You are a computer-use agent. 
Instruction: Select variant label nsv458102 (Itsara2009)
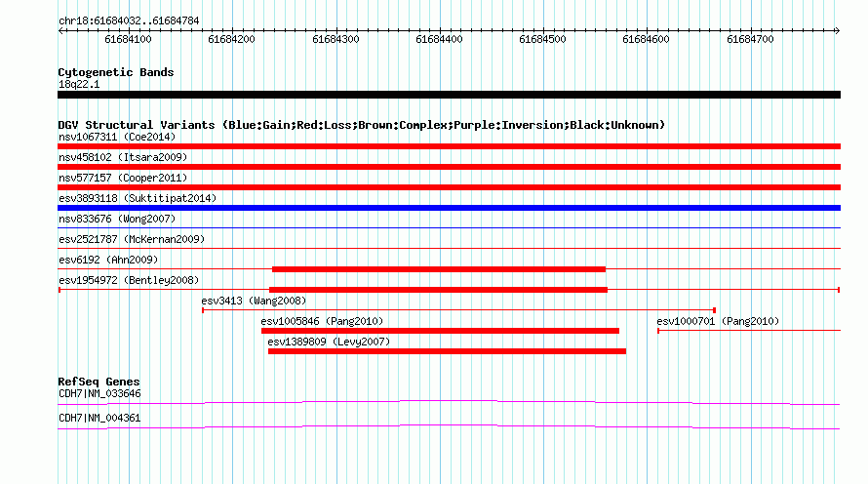(x=123, y=157)
